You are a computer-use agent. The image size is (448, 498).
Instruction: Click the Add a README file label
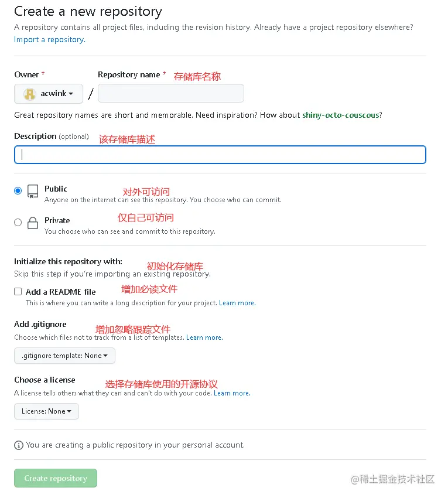point(60,292)
